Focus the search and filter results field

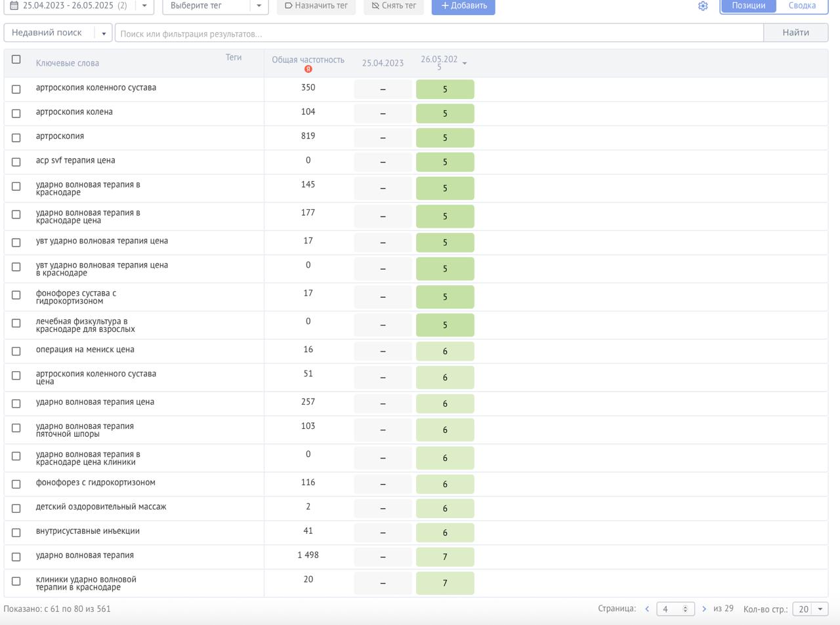point(438,33)
